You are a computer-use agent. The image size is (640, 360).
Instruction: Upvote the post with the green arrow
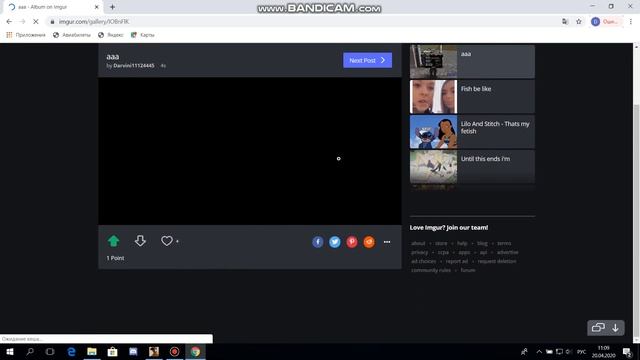(113, 241)
